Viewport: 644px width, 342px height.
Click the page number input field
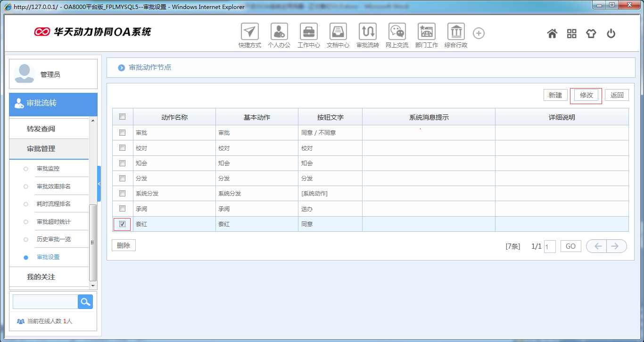[x=550, y=246]
